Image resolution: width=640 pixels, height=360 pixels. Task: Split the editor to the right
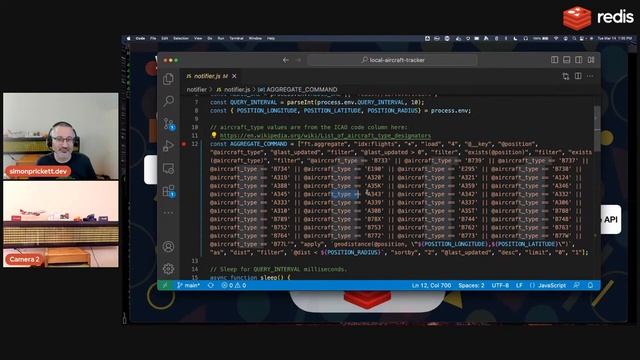coord(578,76)
